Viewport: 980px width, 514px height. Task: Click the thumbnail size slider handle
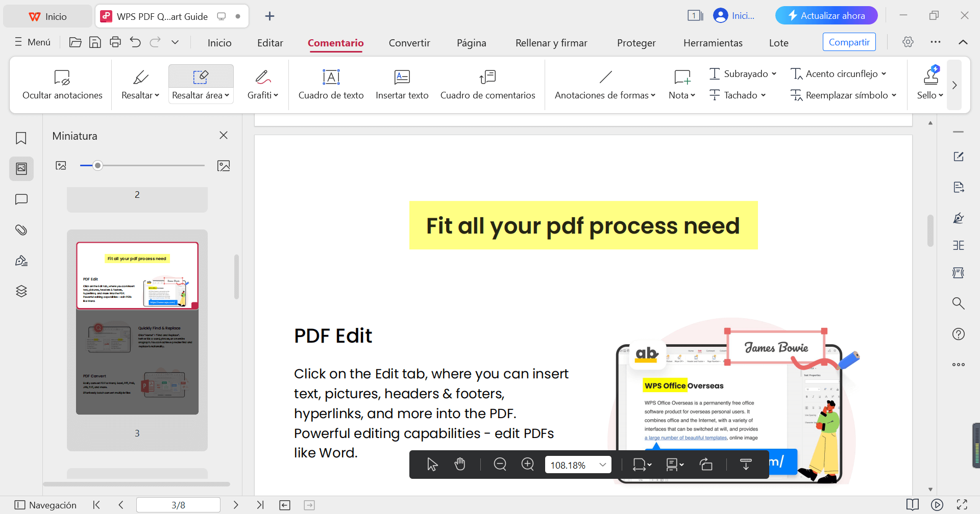click(98, 166)
